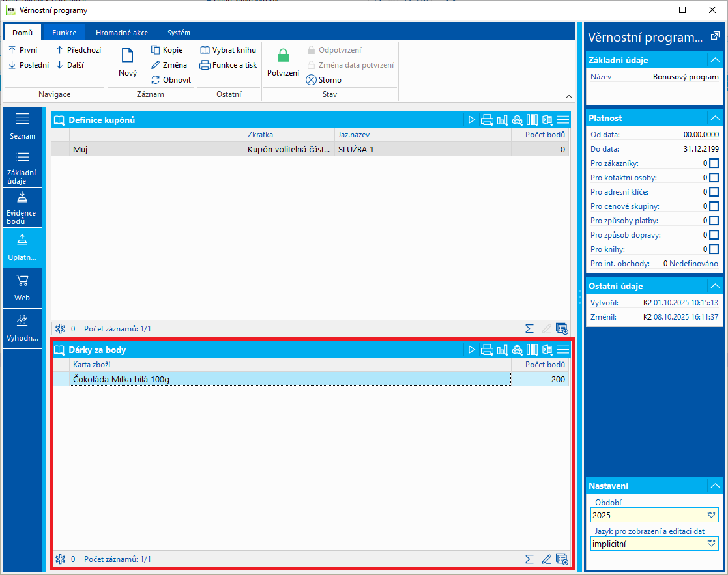Image resolution: width=728 pixels, height=575 pixels.
Task: Export to Excel in Dárky za body header
Action: [548, 350]
